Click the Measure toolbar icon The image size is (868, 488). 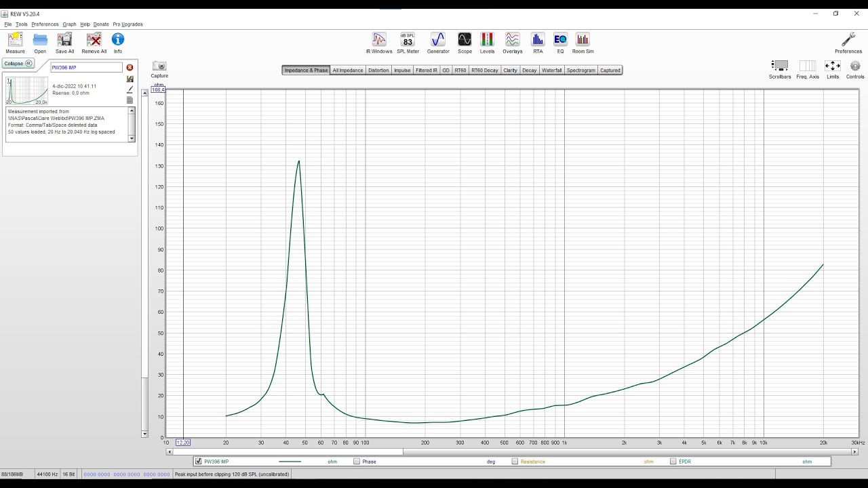[x=15, y=39]
